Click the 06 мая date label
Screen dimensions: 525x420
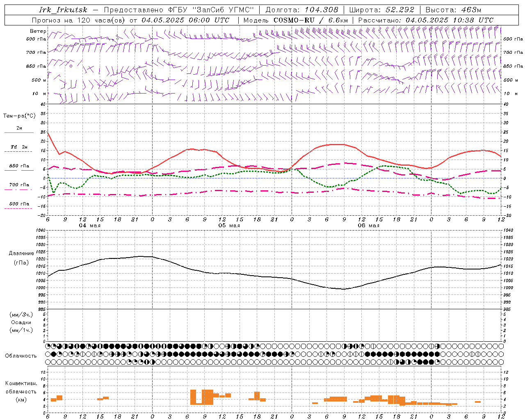click(x=369, y=226)
